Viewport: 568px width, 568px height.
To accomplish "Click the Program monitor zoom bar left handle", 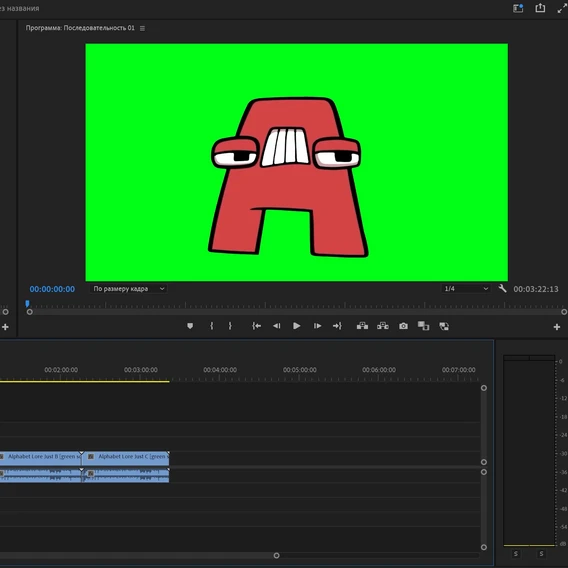I will 30,312.
